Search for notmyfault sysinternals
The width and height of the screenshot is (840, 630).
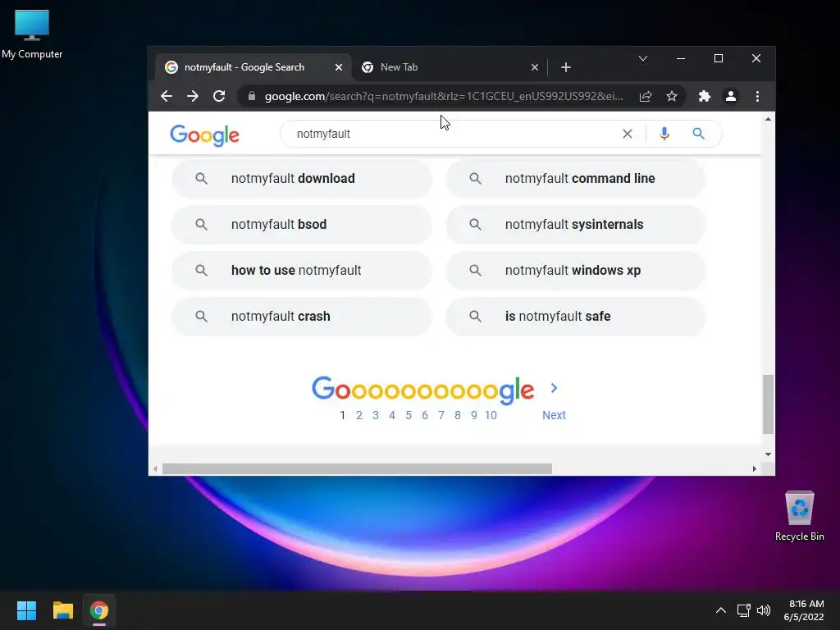pos(576,225)
